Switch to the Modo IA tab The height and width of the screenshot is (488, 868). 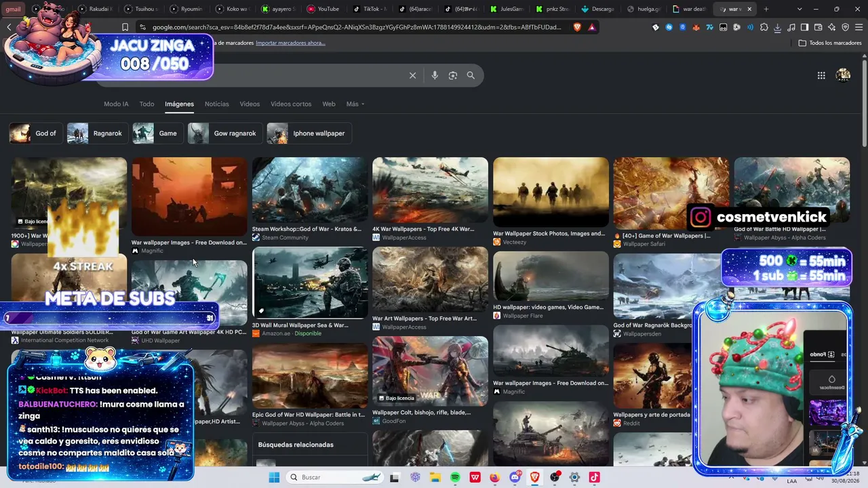[x=116, y=104]
